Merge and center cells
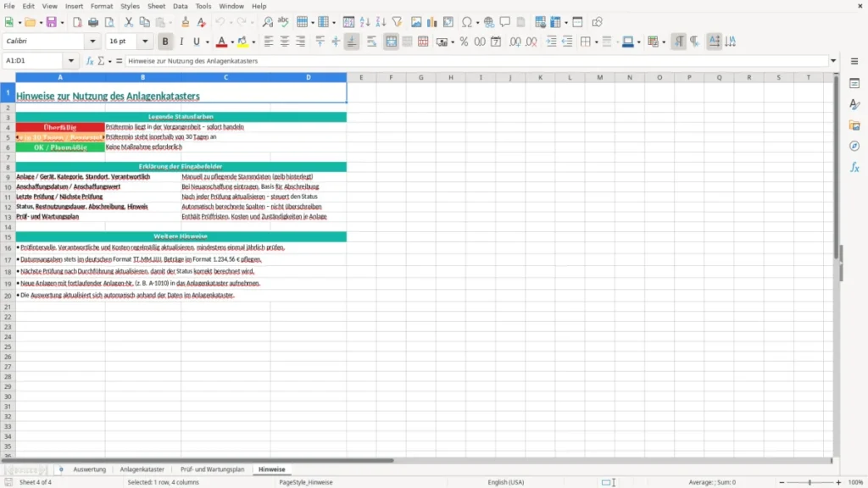Screen dimensions: 868x488 click(x=392, y=42)
